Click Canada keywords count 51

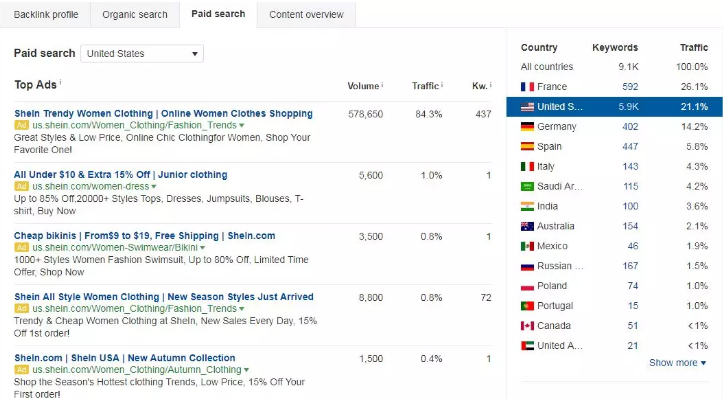(x=633, y=326)
